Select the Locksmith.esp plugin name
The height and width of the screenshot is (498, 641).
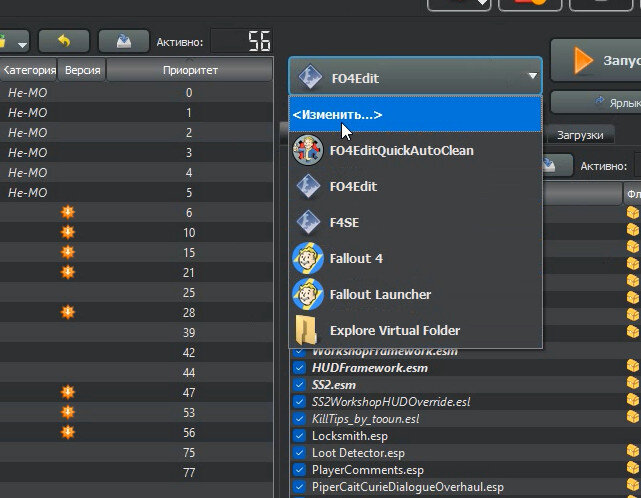pyautogui.click(x=350, y=436)
